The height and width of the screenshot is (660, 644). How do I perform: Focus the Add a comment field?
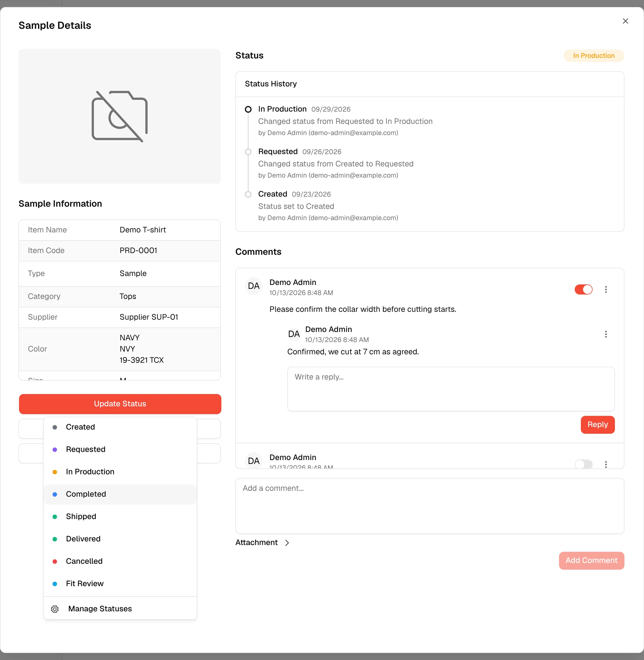[x=430, y=506]
